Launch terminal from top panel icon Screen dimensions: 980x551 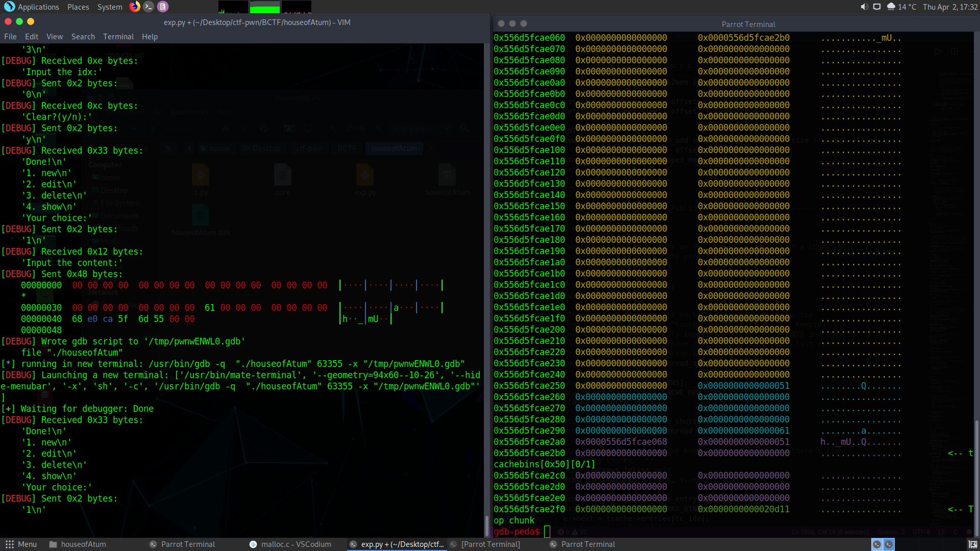click(149, 7)
